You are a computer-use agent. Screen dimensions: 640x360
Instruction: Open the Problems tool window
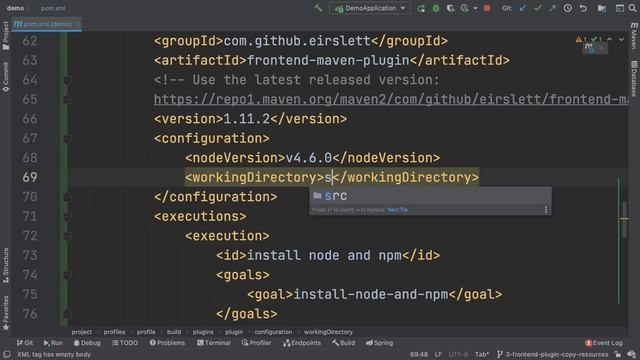tap(167, 343)
